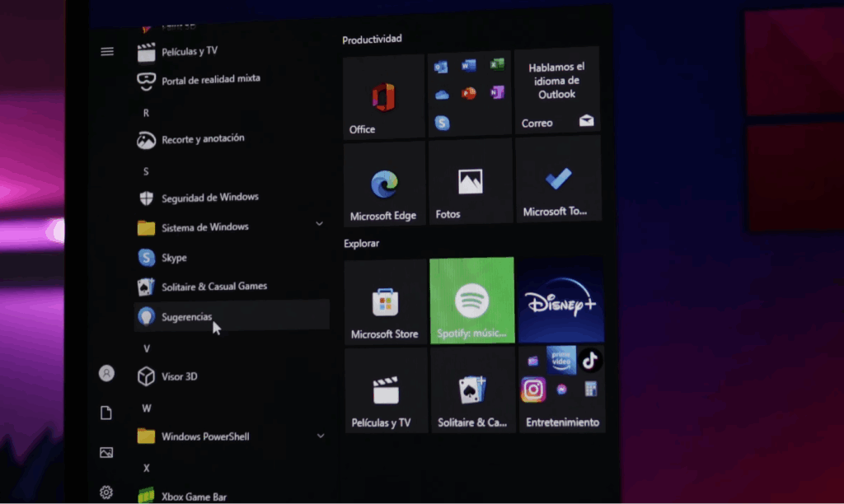Click the Office tile
This screenshot has height=504, width=844.
click(384, 97)
